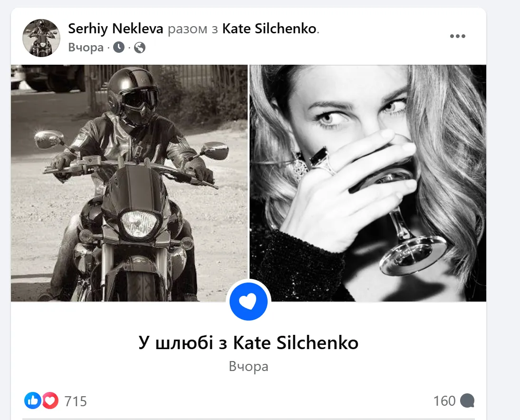Click the У шлюбі з Kate Silchenko headline
Viewport: 520px width, 420px height.
click(x=249, y=342)
